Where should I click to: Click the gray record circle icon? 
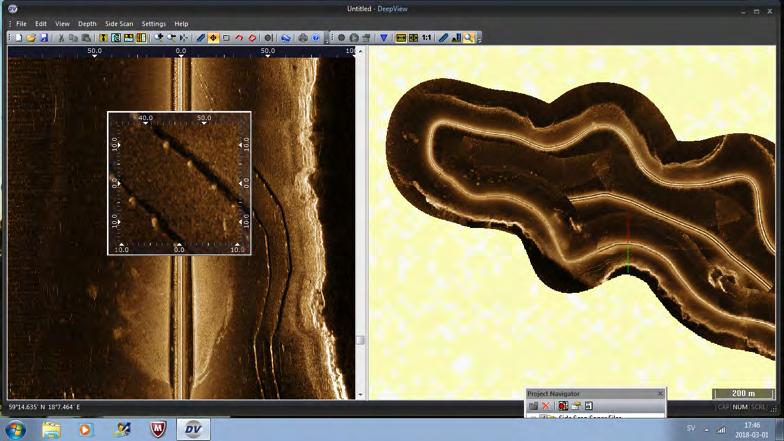[x=342, y=38]
